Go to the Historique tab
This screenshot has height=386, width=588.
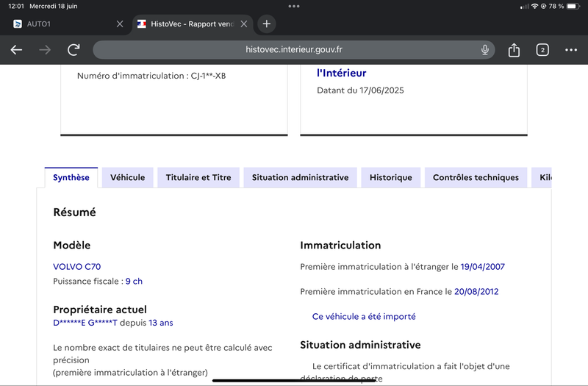(x=391, y=177)
